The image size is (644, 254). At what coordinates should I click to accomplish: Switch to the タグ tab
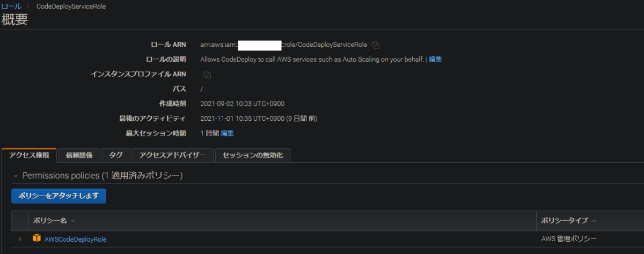(x=116, y=155)
